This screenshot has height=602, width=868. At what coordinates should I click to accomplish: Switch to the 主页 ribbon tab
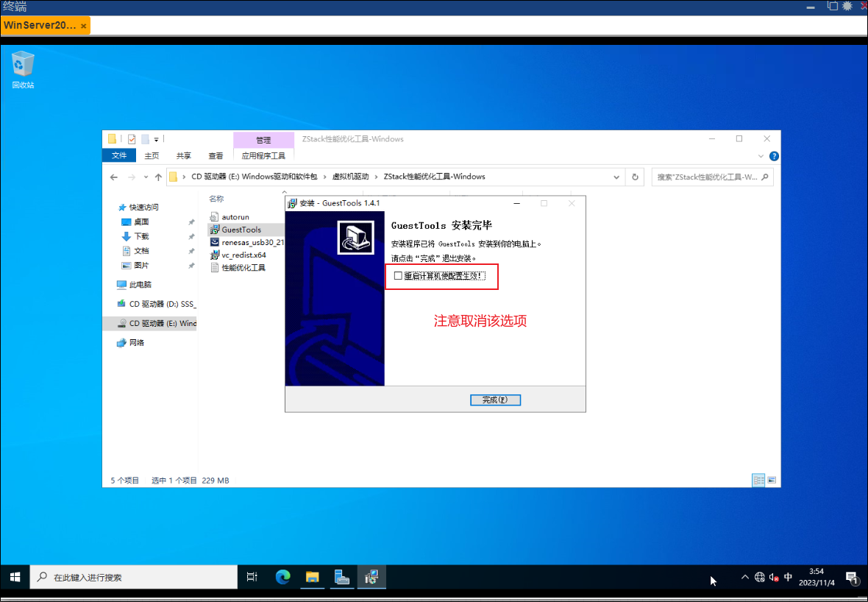pyautogui.click(x=152, y=155)
